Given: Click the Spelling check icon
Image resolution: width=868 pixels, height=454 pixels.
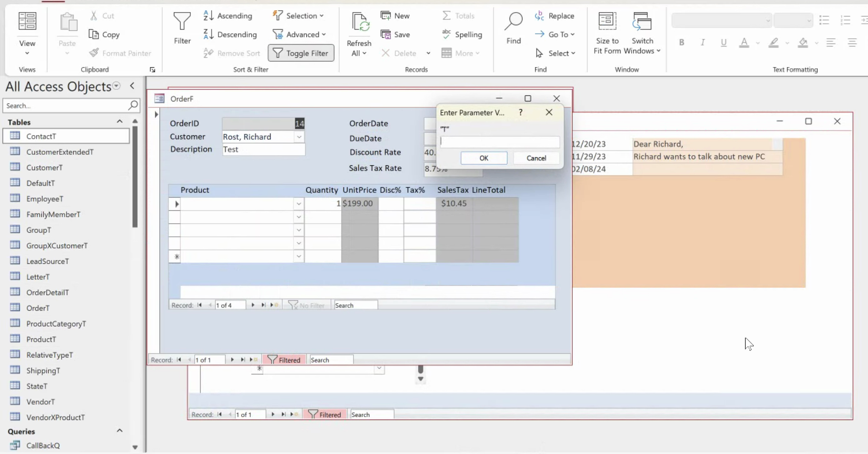Looking at the screenshot, I should pyautogui.click(x=446, y=34).
